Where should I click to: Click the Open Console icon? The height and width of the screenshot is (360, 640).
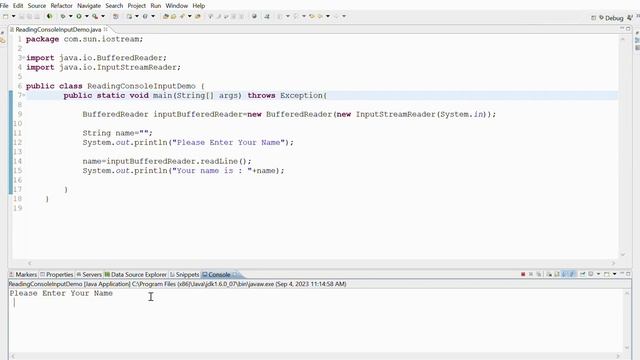pyautogui.click(x=607, y=274)
